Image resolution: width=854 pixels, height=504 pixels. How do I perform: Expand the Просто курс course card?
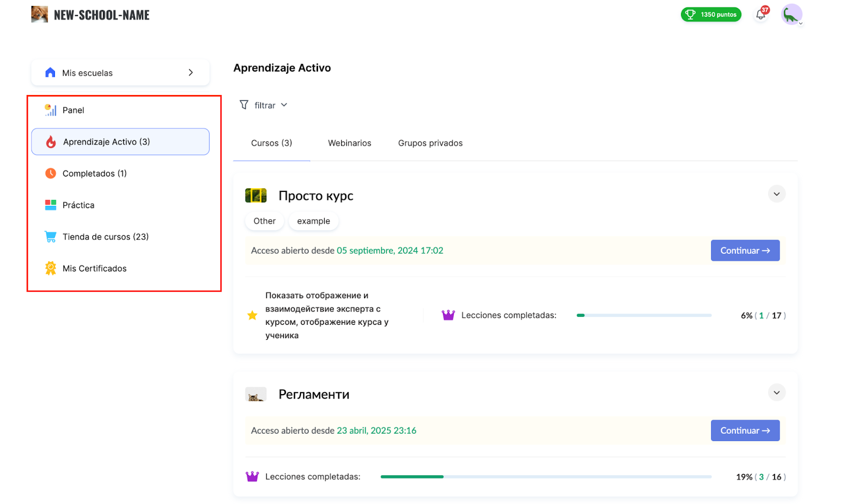click(777, 194)
